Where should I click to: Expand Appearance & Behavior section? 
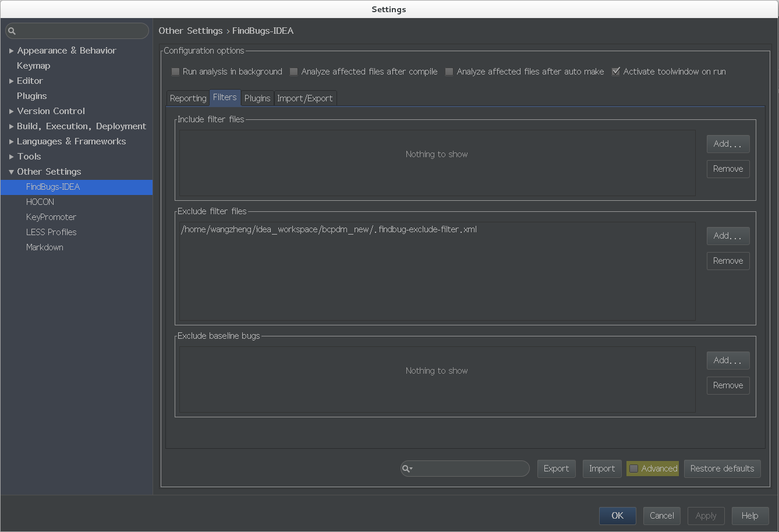coord(11,51)
